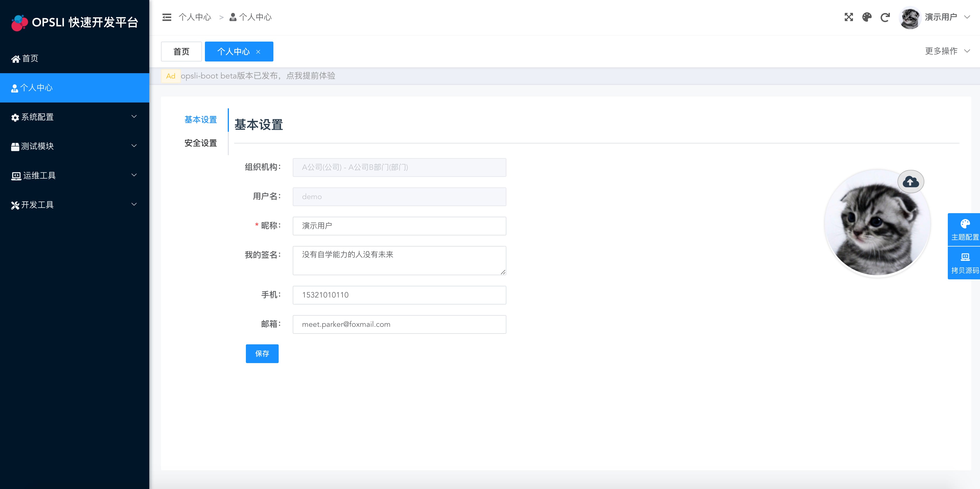The width and height of the screenshot is (980, 489).
Task: Open theme palette icon in header
Action: 867,17
